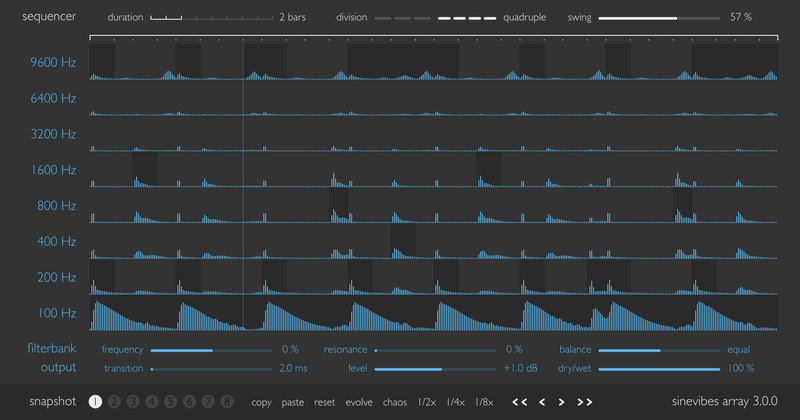The width and height of the screenshot is (800, 420).
Task: Shift pattern left one step
Action: point(542,402)
